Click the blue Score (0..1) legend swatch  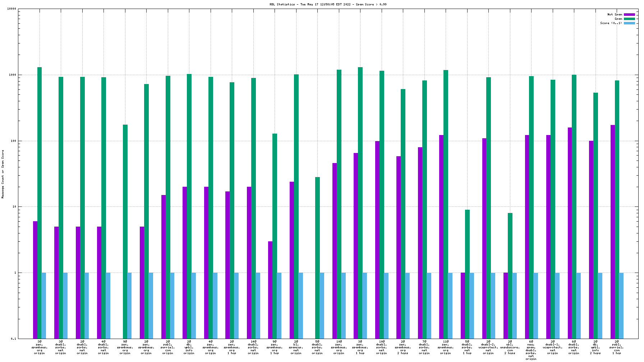point(629,23)
